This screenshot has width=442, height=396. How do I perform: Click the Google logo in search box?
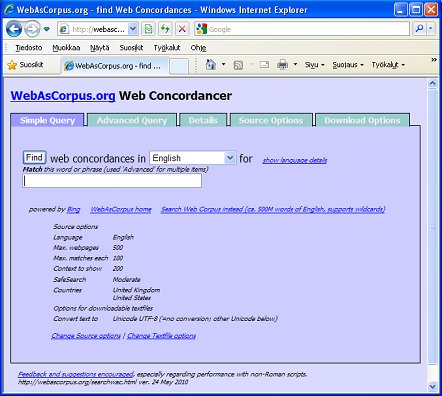pyautogui.click(x=202, y=29)
